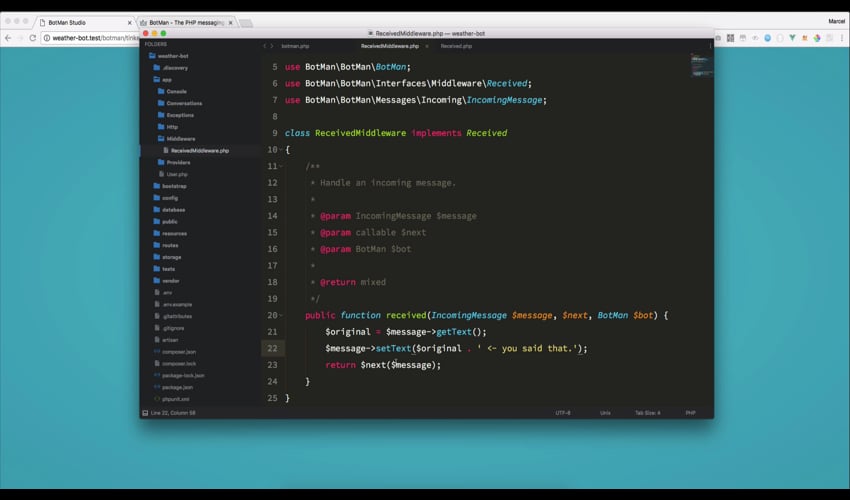
Task: Click the database folder icon
Action: (157, 209)
